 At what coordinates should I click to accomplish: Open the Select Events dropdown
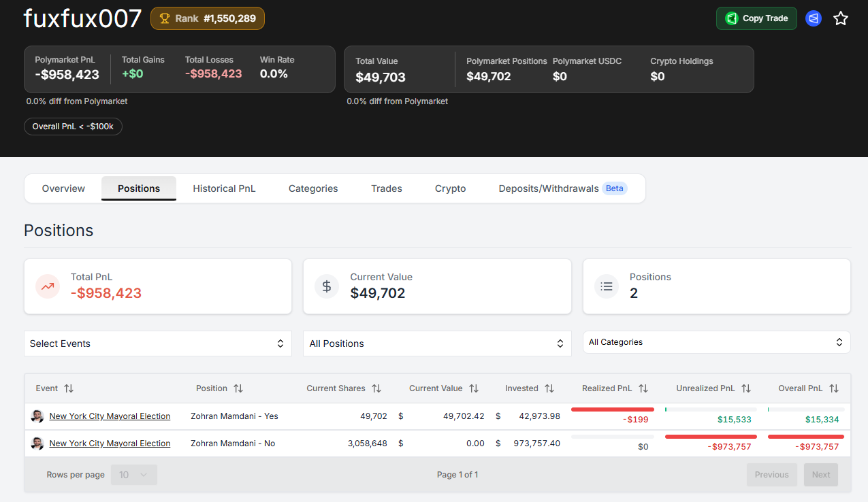tap(157, 344)
